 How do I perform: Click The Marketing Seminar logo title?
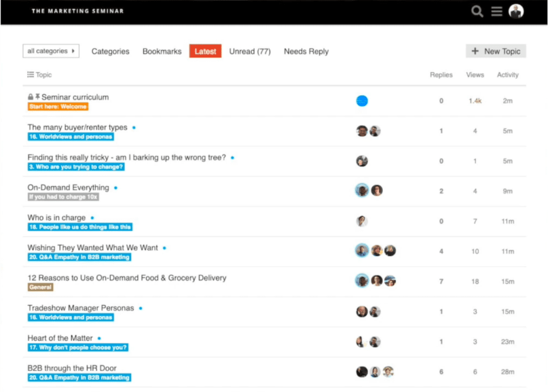click(x=78, y=11)
